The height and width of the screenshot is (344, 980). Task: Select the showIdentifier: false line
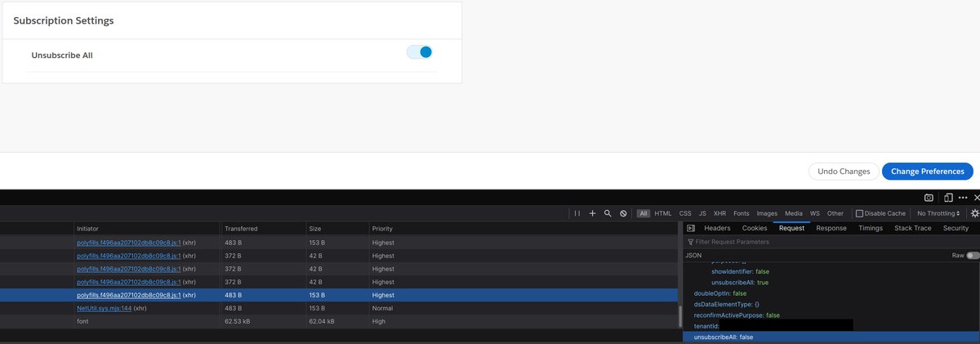740,271
